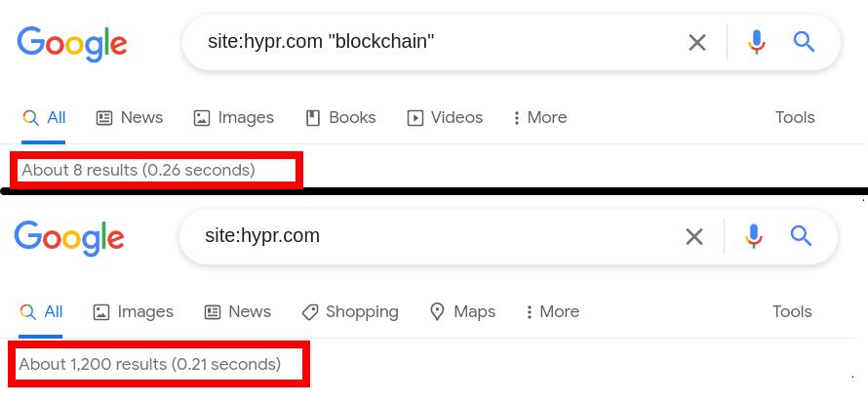Open the Maps tab
Screen dimensions: 868x403
pos(463,312)
